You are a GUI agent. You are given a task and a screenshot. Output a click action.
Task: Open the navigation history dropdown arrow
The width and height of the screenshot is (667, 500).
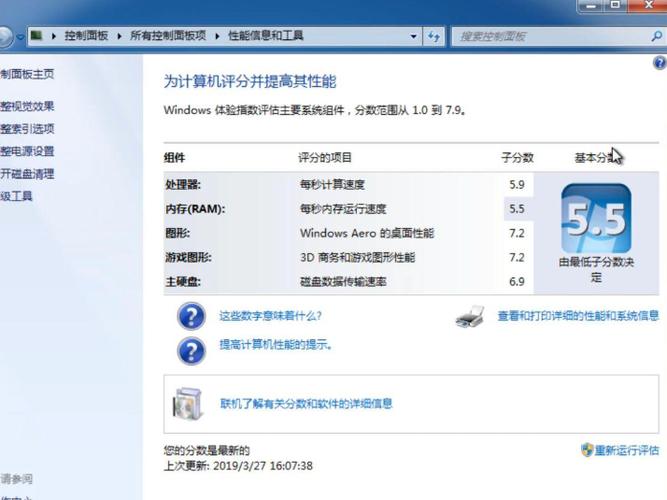20,37
